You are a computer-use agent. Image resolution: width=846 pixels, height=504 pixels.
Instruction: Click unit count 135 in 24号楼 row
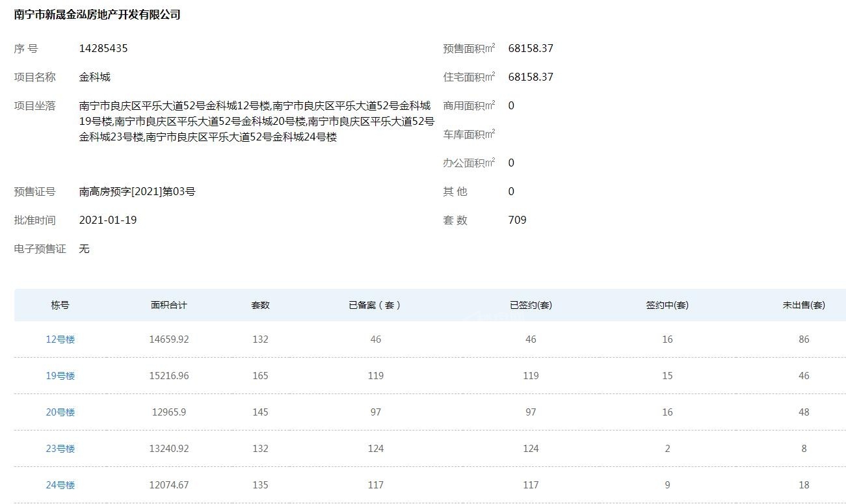[x=261, y=485]
